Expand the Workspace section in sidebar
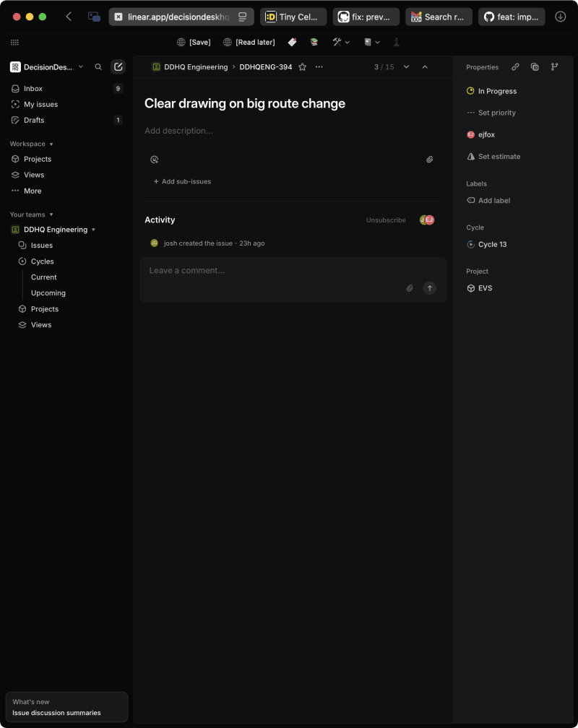 pos(31,144)
